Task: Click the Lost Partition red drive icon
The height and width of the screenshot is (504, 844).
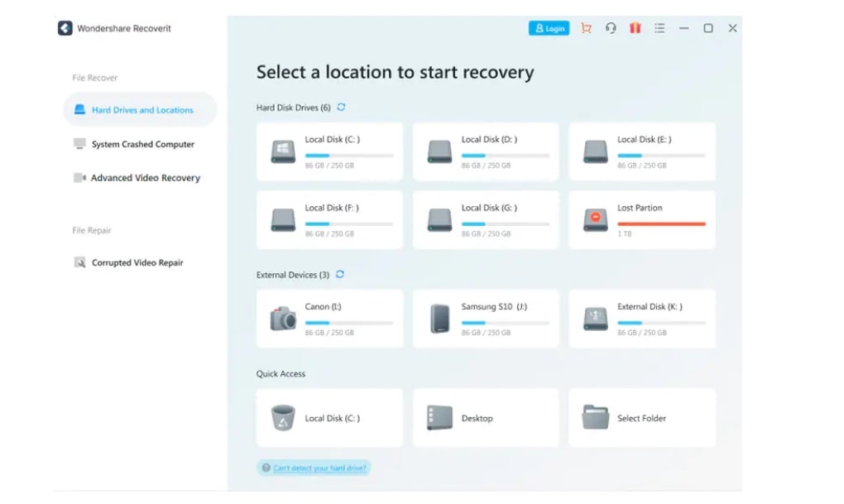Action: point(595,220)
